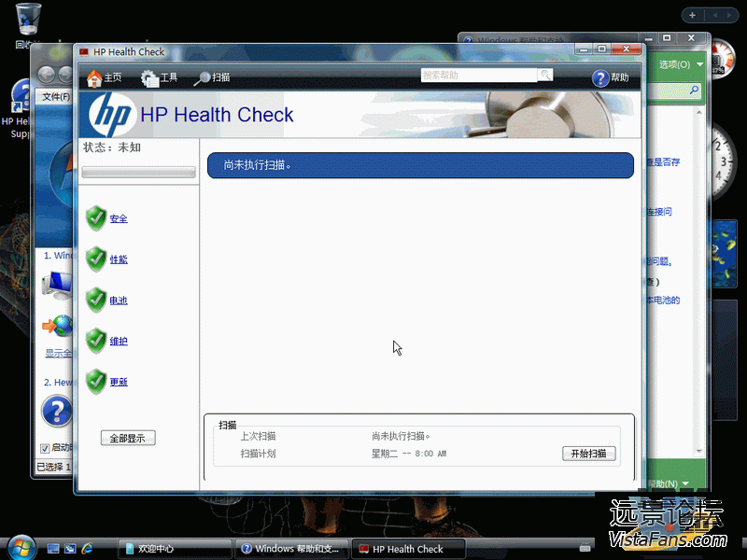
Task: Click the 帮助 question mark icon
Action: coord(600,78)
